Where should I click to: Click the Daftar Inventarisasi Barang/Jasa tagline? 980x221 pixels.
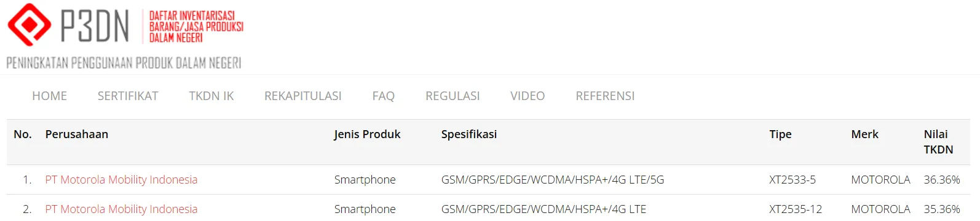click(196, 26)
